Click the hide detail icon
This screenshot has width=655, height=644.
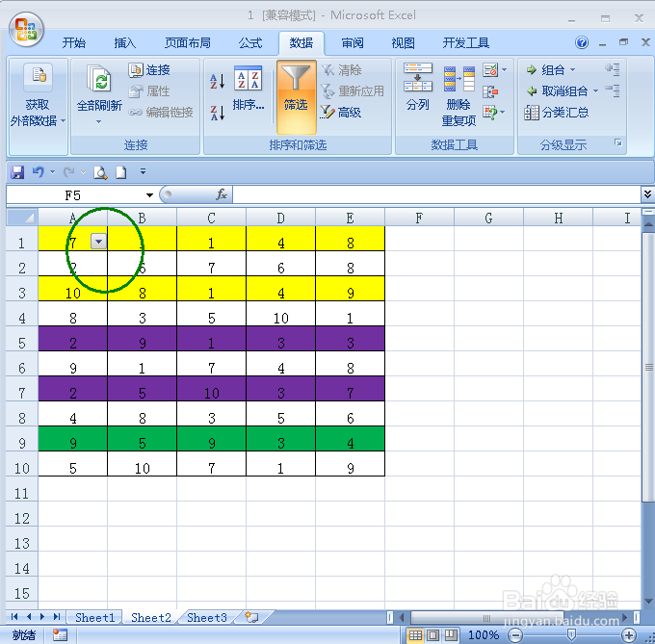pos(613,90)
